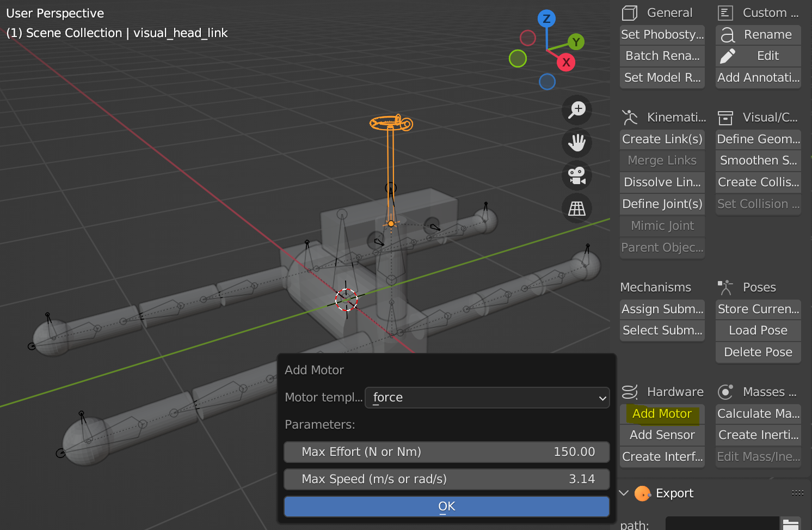Click the Hardware panel icon
This screenshot has height=530, width=812.
[629, 391]
